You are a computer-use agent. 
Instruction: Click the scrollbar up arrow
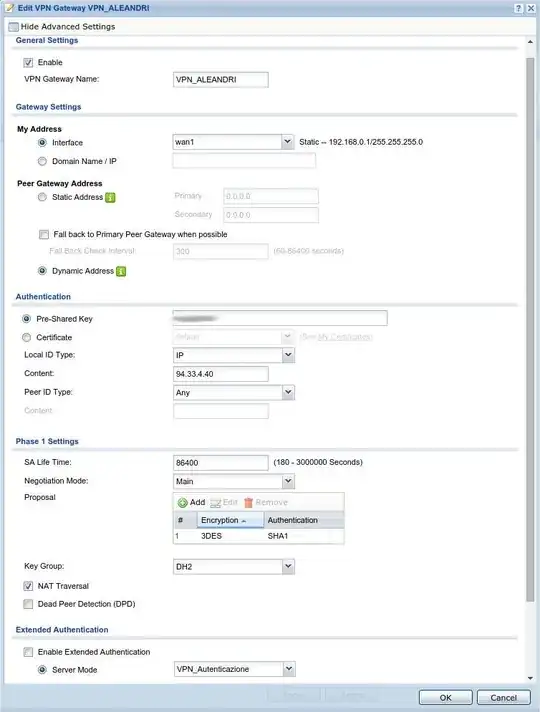point(530,42)
